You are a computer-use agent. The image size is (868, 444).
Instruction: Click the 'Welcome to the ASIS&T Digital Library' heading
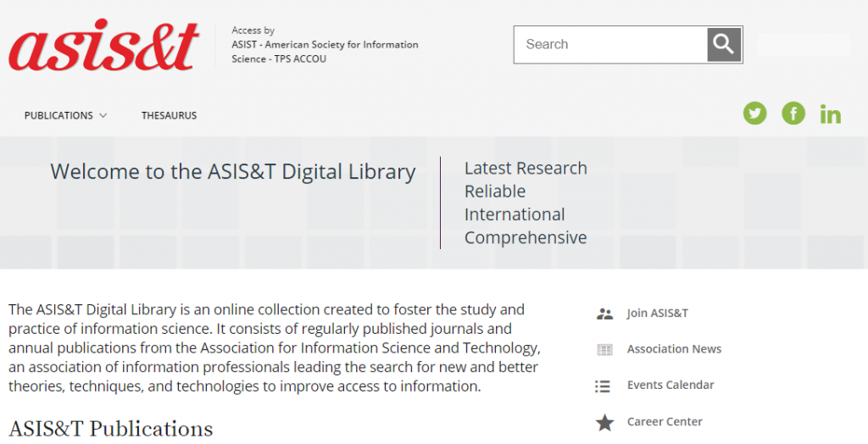(233, 172)
